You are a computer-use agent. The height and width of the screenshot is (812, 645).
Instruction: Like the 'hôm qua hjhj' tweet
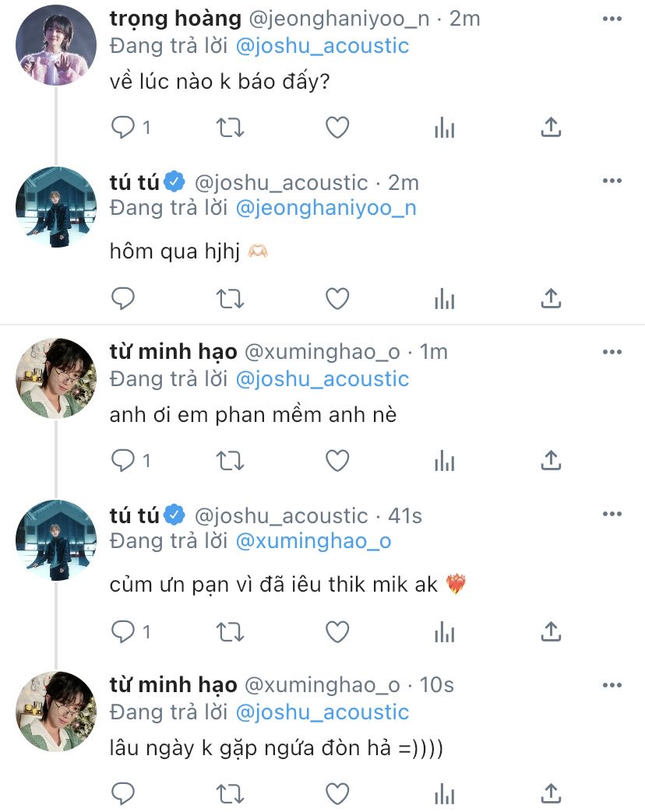(x=337, y=297)
